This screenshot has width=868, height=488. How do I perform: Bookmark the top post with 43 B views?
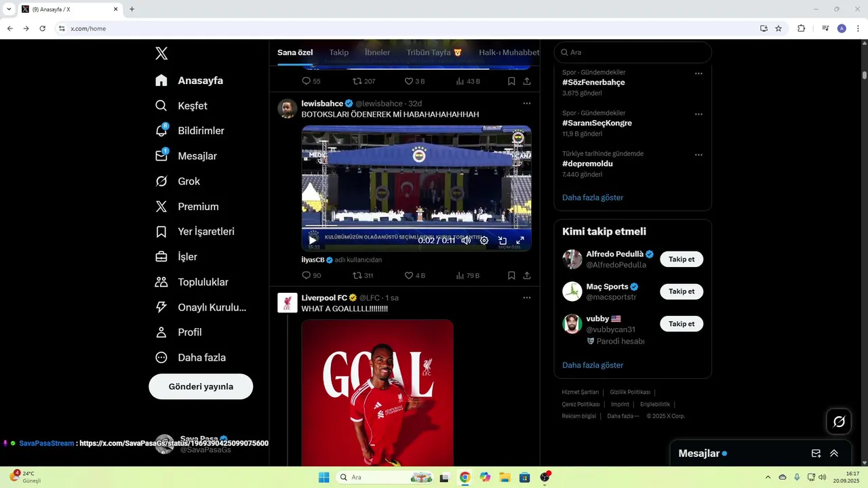click(511, 81)
